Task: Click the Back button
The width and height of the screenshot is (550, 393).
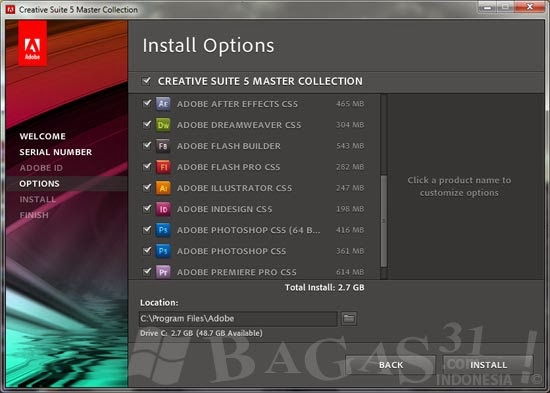Action: 391,365
